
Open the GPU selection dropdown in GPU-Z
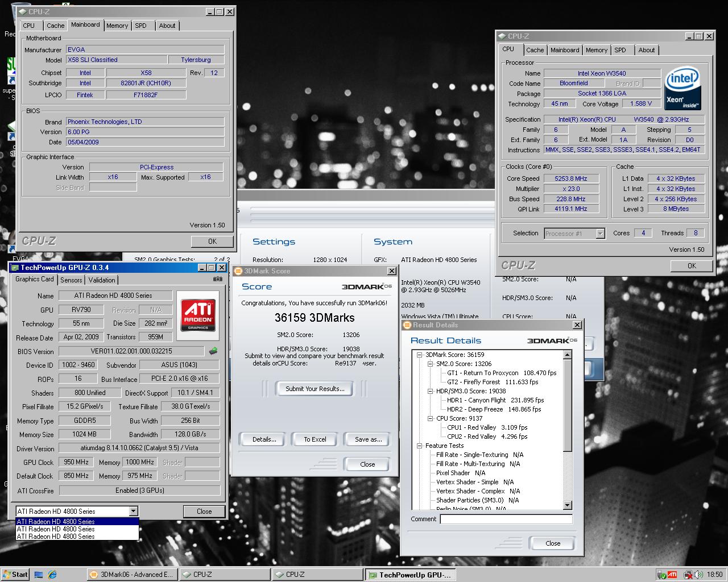(x=133, y=511)
